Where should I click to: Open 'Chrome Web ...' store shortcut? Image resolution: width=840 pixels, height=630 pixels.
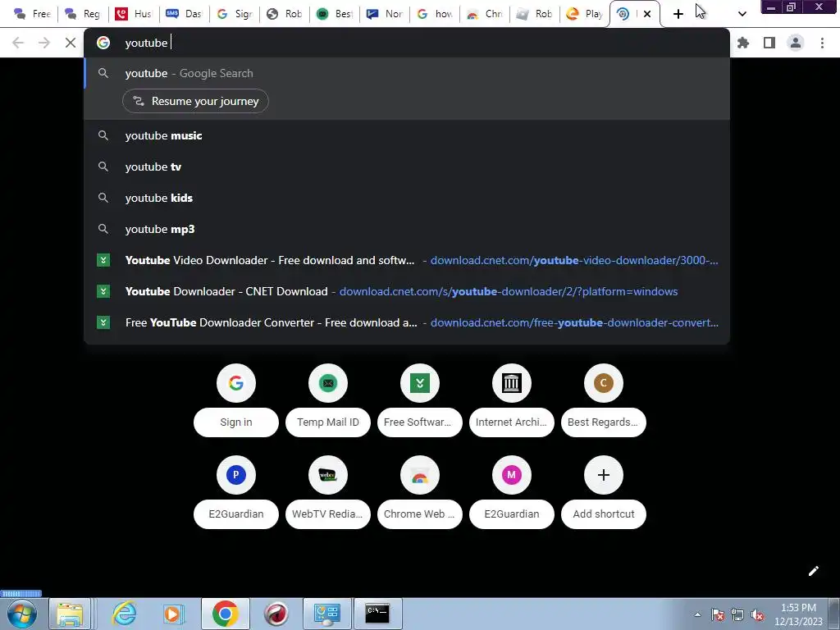point(420,475)
